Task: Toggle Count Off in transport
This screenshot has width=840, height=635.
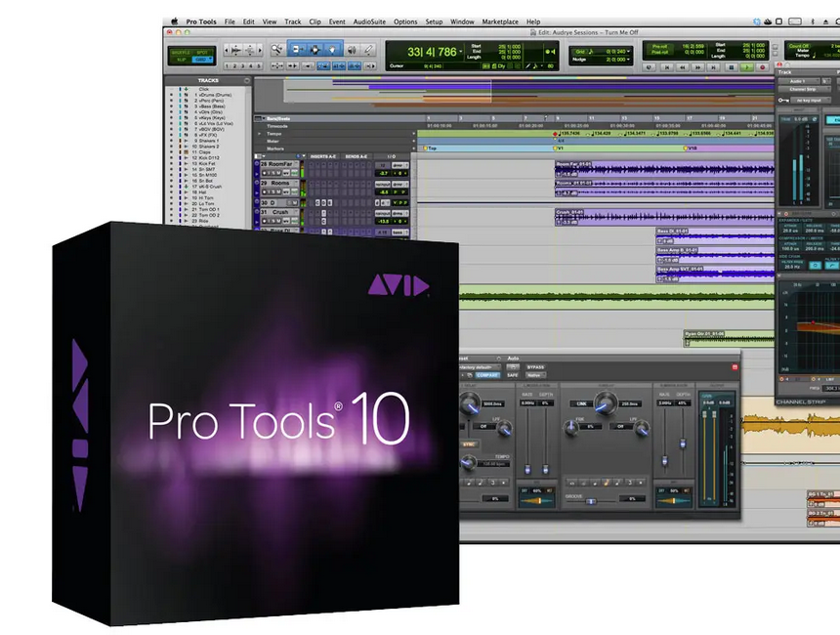Action: (x=799, y=46)
